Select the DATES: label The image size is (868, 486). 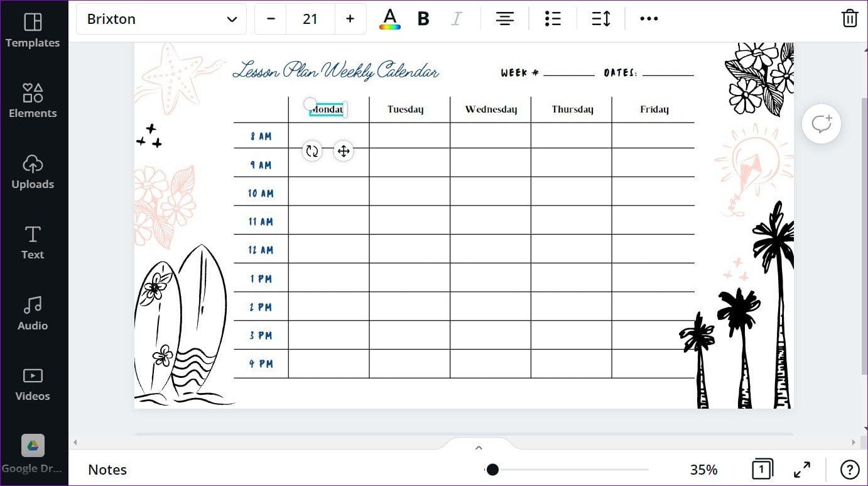tap(621, 73)
